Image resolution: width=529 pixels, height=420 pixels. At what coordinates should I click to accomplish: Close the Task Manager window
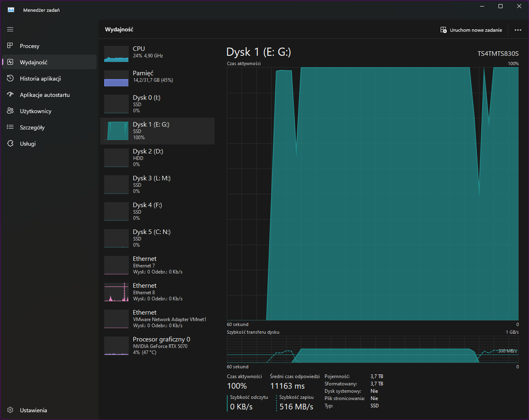click(x=519, y=6)
